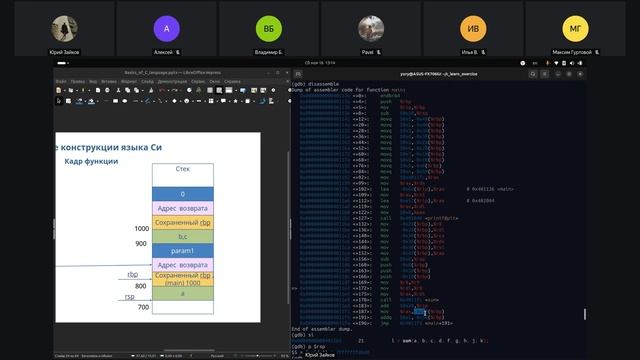Click the date and time in top bar

(320, 63)
